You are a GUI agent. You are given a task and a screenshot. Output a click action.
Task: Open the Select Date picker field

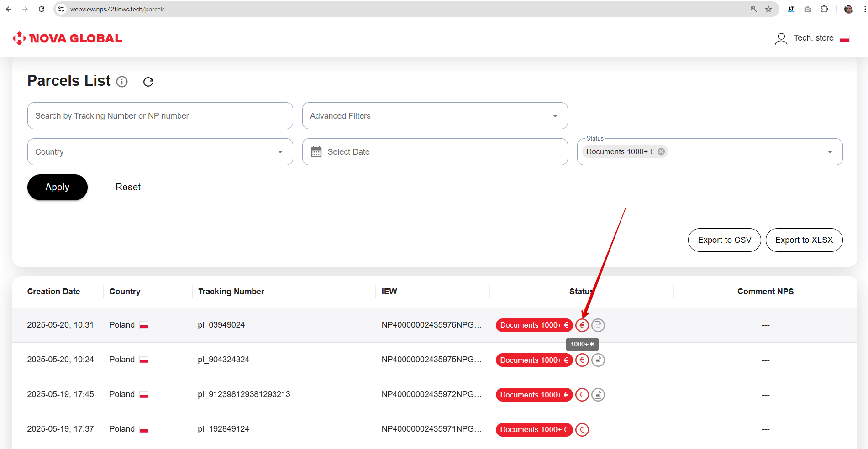435,152
